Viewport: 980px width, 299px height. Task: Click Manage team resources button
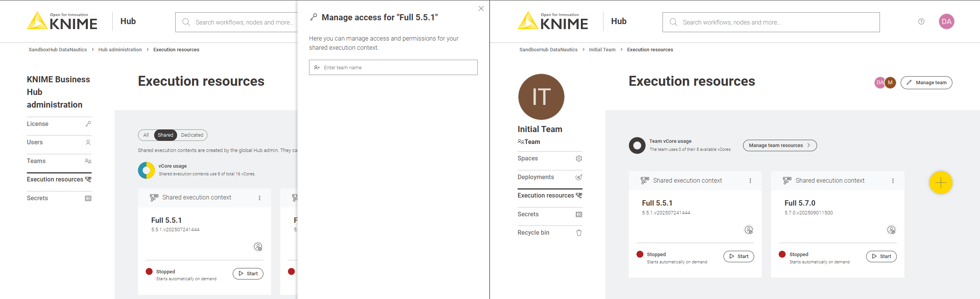(779, 145)
